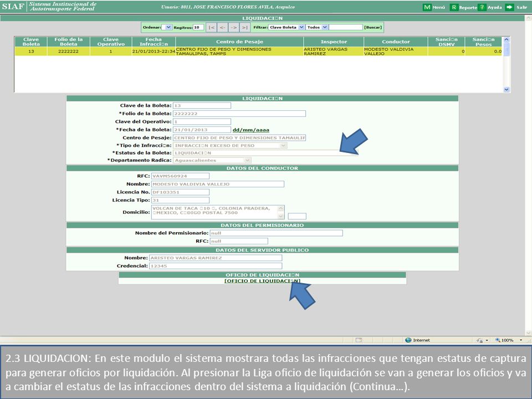
Task: Sort by Sanción Pesos column header
Action: (483, 42)
